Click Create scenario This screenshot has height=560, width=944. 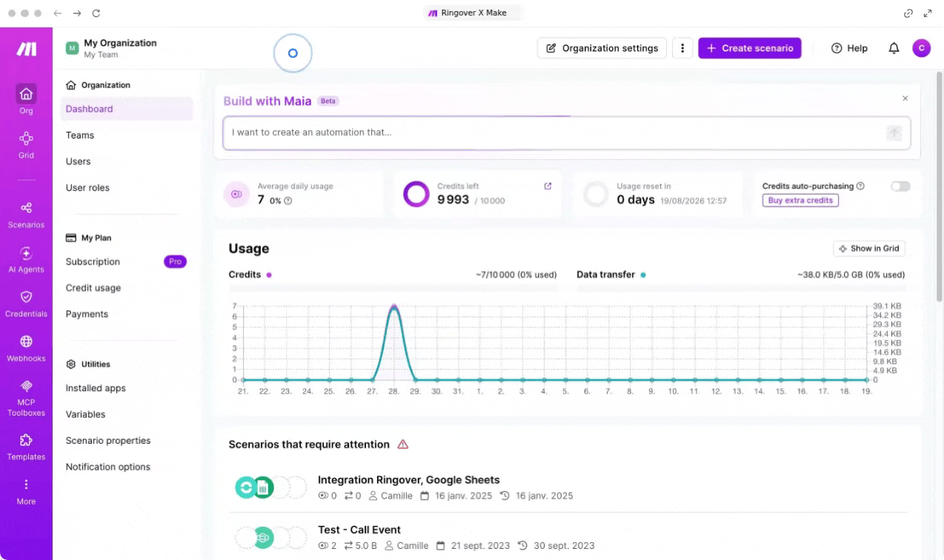click(750, 48)
